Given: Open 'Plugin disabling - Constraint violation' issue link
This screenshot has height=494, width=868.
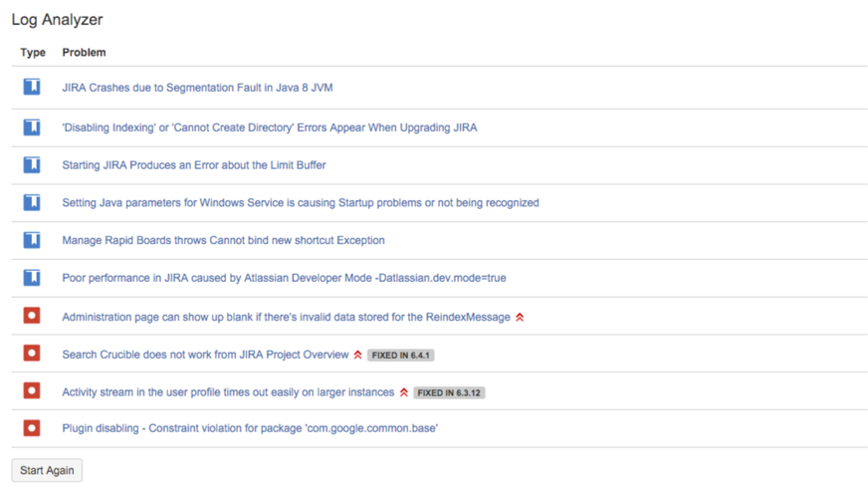Looking at the screenshot, I should tap(250, 429).
